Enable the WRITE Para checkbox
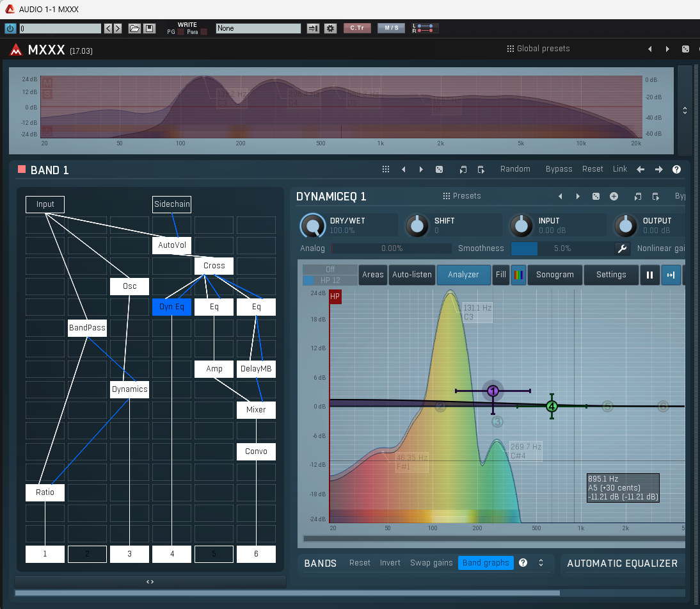Viewport: 700px width, 609px height. point(203,32)
